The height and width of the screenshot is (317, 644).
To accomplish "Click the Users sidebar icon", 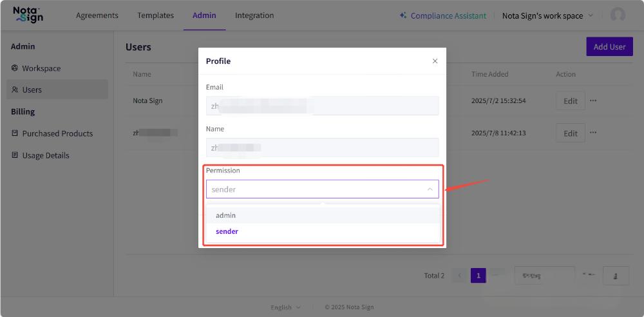I will tap(15, 90).
